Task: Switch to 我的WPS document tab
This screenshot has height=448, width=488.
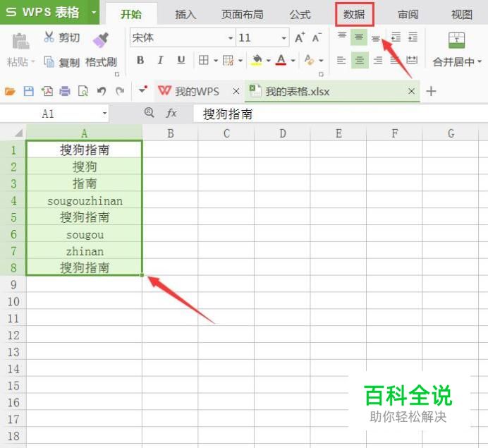Action: point(196,91)
